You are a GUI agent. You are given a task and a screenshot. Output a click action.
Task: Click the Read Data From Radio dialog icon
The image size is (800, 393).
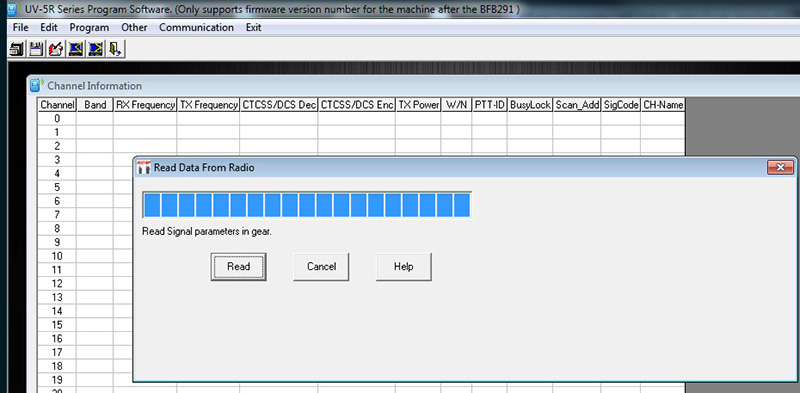[144, 167]
